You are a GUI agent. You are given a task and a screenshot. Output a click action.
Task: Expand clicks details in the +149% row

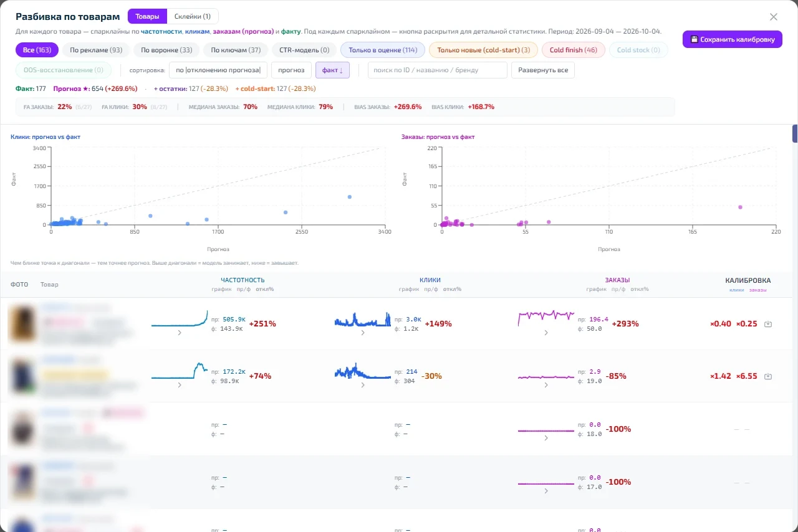click(363, 333)
